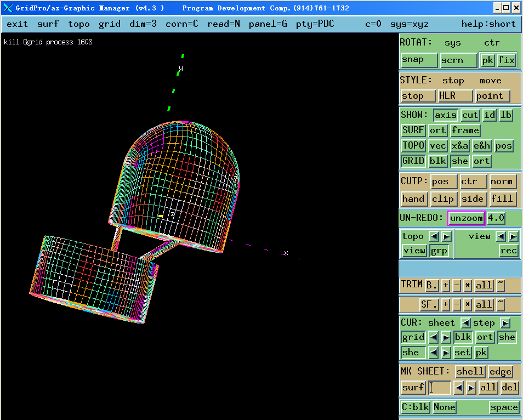The width and height of the screenshot is (523, 420).
Task: Open the topo menu in top bar
Action: 79,24
